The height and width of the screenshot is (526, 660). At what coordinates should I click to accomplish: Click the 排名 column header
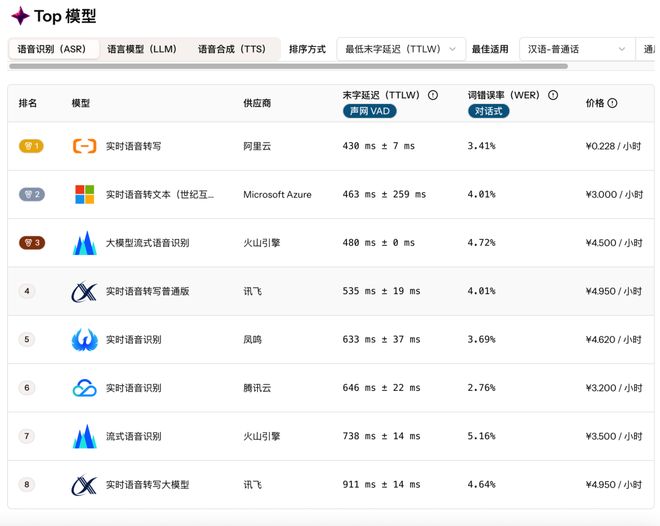click(28, 103)
